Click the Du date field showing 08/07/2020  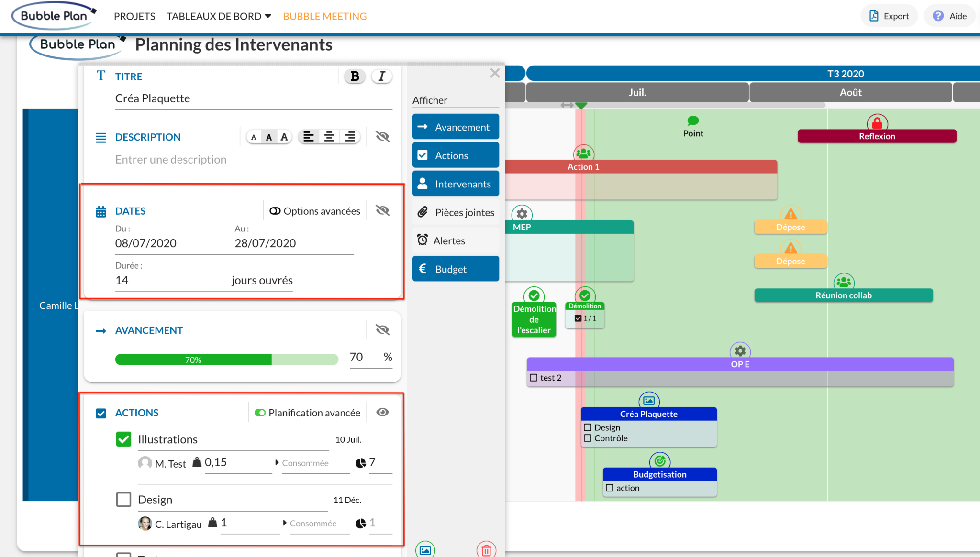point(146,243)
